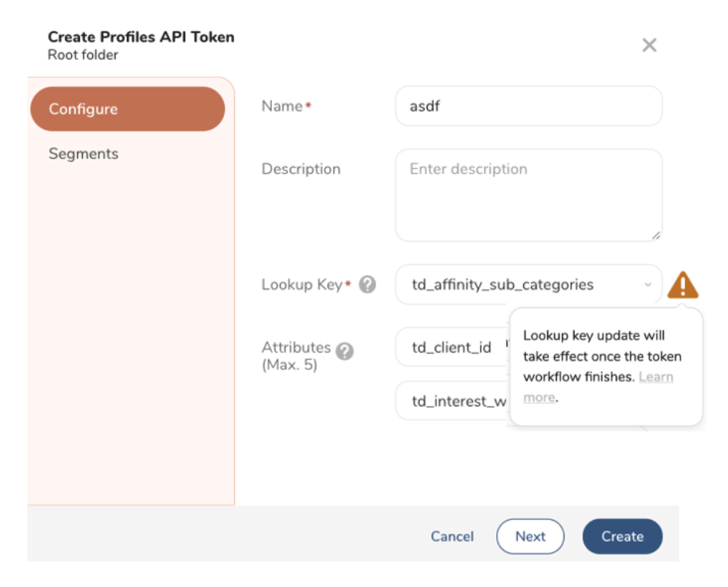Viewport: 728px width, 587px height.
Task: Open the Lookup Key dropdown
Action: pyautogui.click(x=528, y=285)
